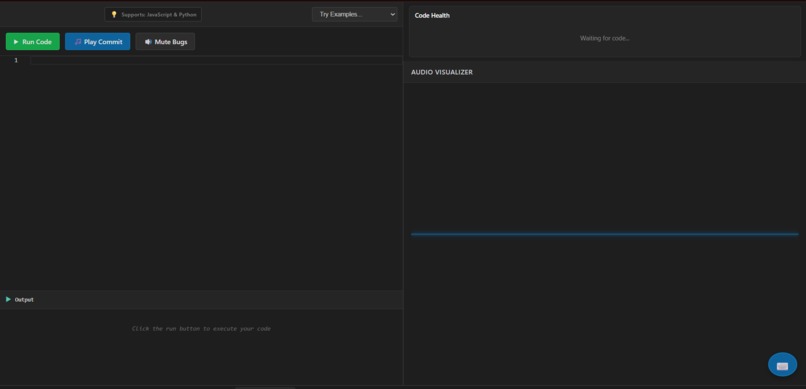
Task: Focus line 1 of the code editor
Action: (x=216, y=60)
